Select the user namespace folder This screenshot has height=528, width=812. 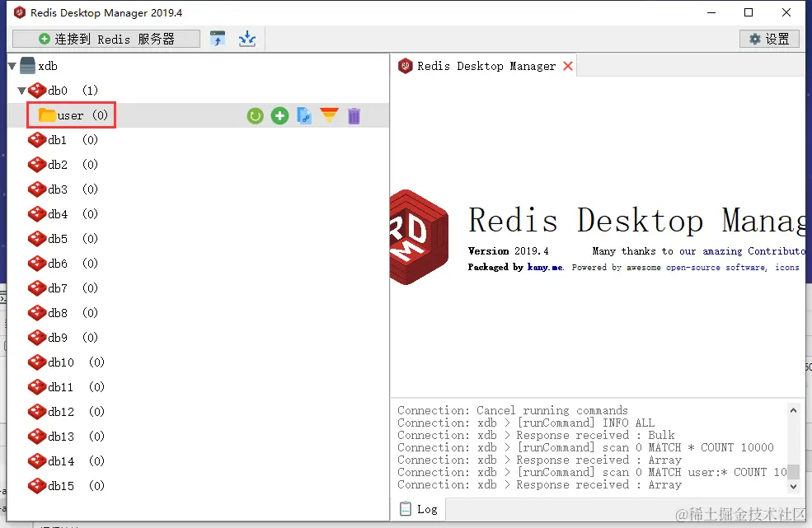[x=72, y=115]
